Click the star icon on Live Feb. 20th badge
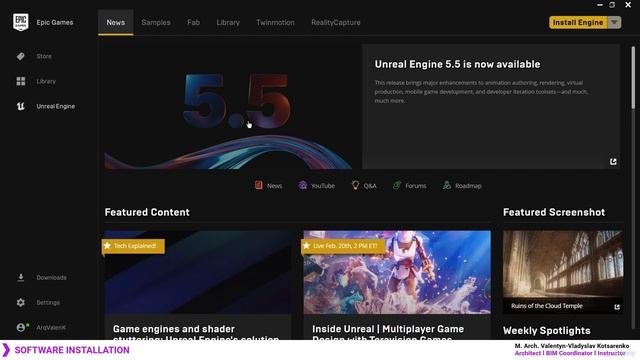The image size is (640, 360). (307, 246)
